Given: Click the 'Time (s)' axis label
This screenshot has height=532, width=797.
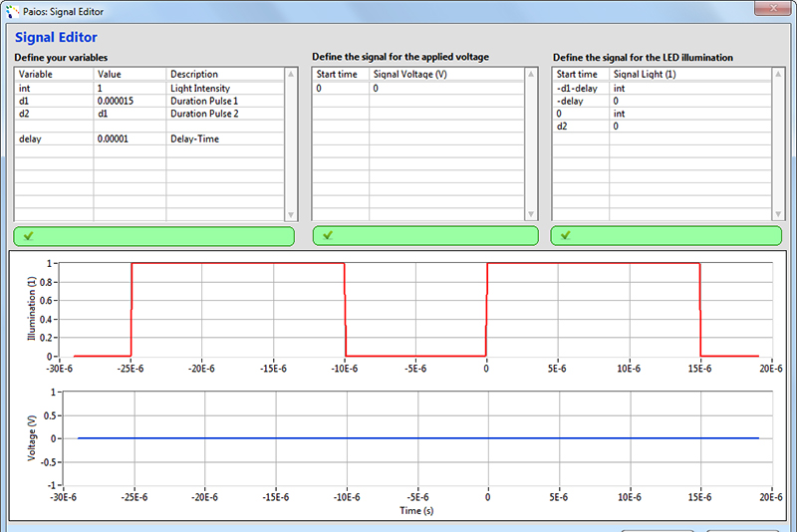Looking at the screenshot, I should click(416, 511).
